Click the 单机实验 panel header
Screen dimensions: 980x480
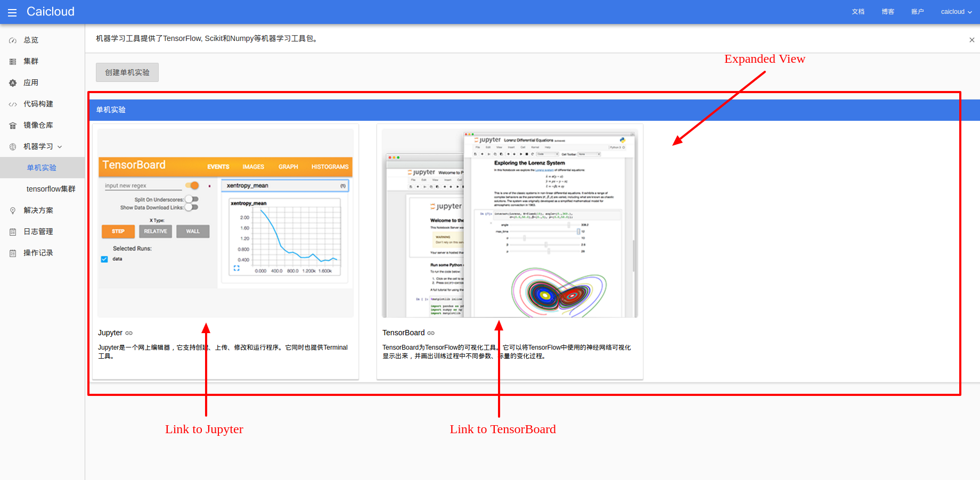(534, 110)
